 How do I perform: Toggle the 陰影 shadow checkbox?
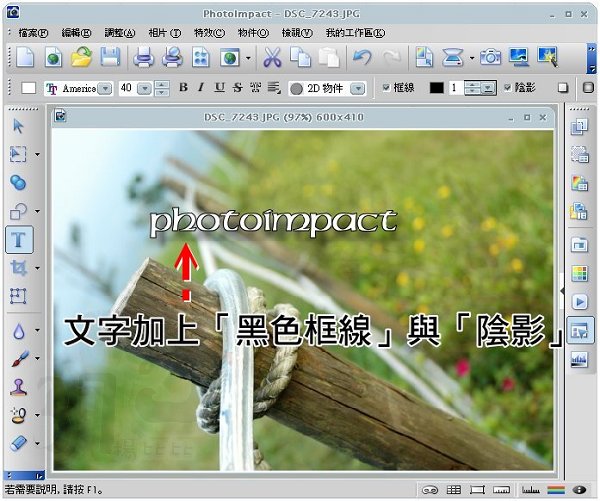[x=507, y=88]
